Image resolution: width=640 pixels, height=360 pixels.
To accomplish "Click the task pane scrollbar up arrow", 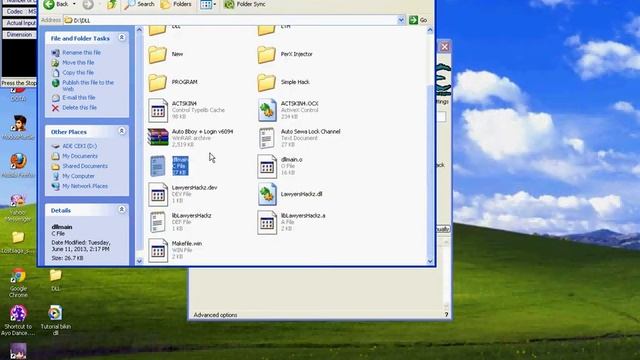I will (139, 30).
